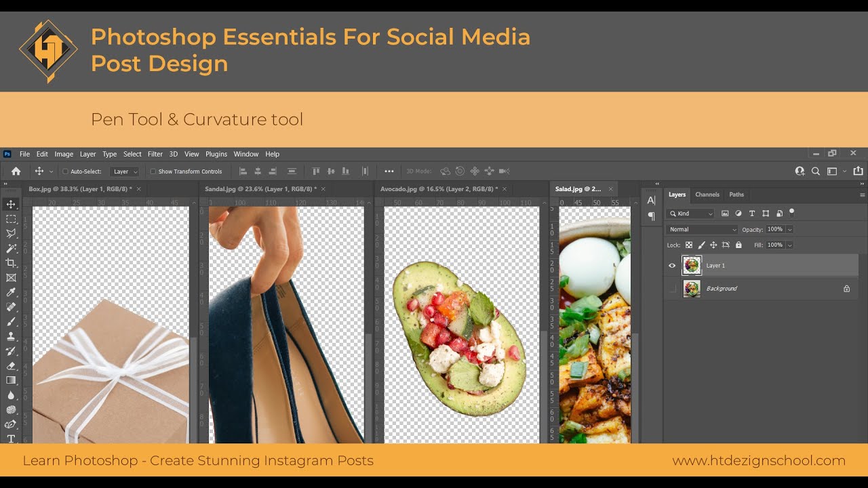Click the Share icon at top right
Viewport: 868px width, 488px height.
pos(859,171)
